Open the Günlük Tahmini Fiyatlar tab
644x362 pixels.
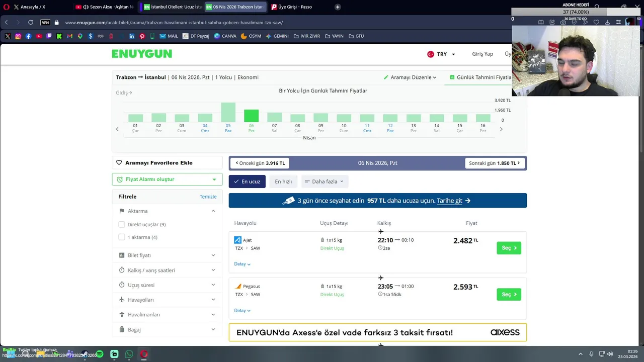(480, 77)
